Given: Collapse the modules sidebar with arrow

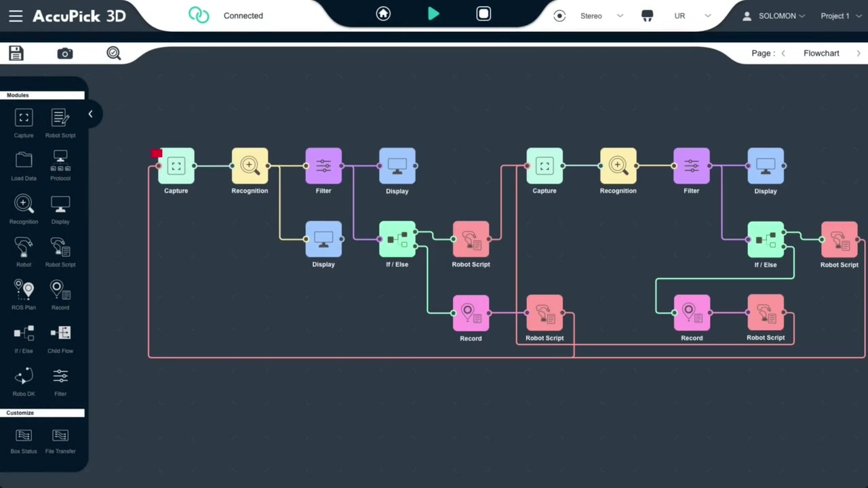Looking at the screenshot, I should (x=90, y=114).
